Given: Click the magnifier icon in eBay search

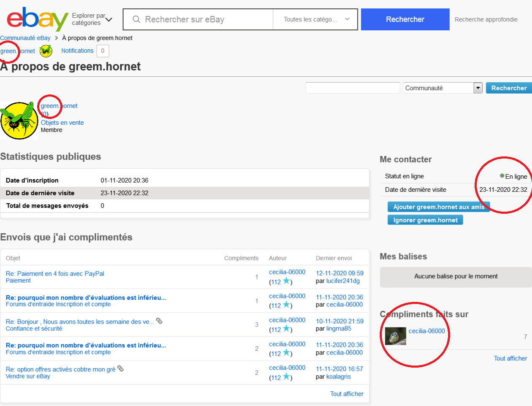Looking at the screenshot, I should (x=136, y=19).
